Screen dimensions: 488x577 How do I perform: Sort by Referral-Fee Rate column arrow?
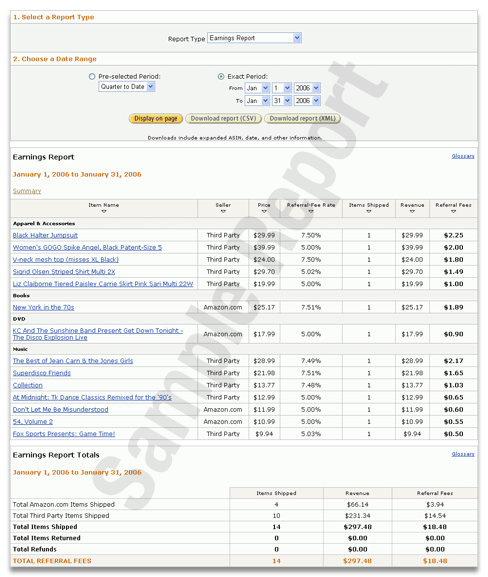(x=311, y=212)
